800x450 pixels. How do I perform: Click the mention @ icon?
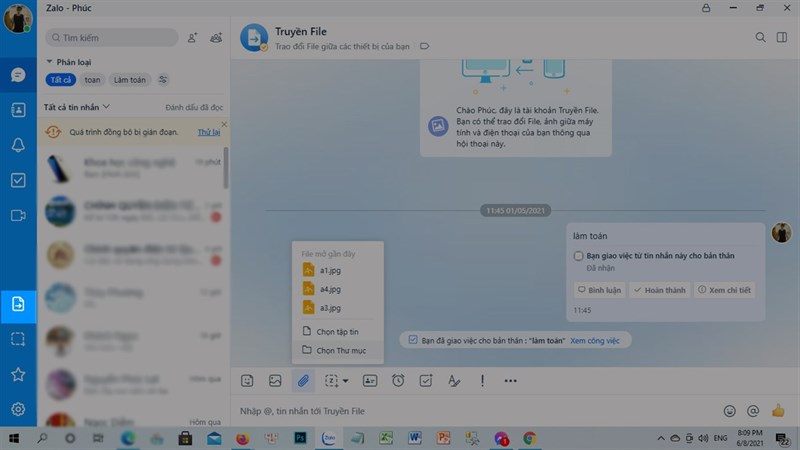(x=753, y=411)
